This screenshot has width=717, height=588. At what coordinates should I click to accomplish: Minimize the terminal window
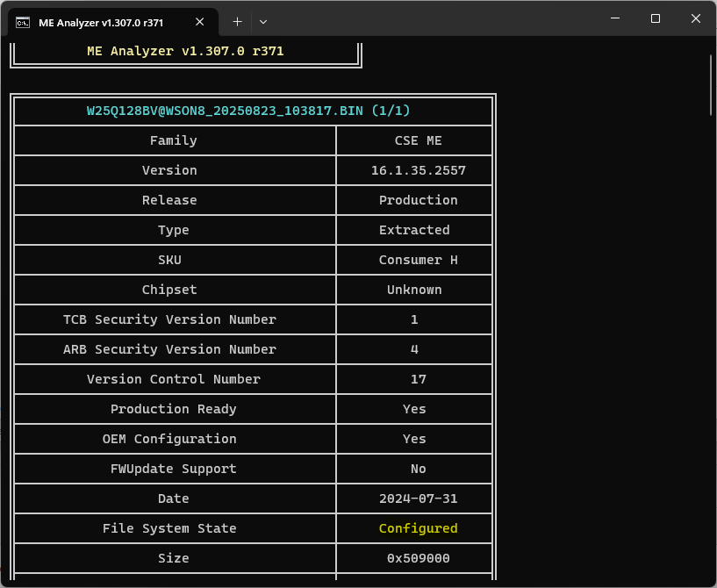click(x=615, y=18)
